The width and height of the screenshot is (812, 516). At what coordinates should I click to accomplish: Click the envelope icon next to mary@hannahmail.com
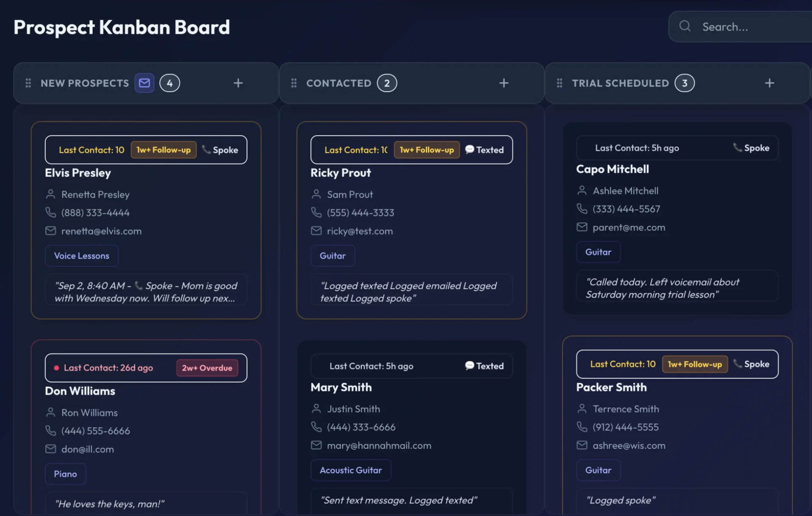[316, 445]
